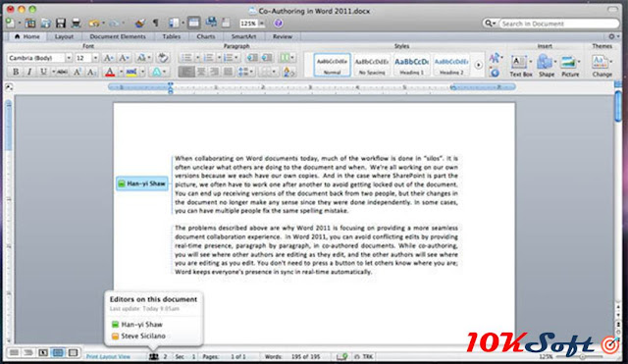Expand the Styles gallery arrow
This screenshot has width=628, height=364.
pos(478,65)
